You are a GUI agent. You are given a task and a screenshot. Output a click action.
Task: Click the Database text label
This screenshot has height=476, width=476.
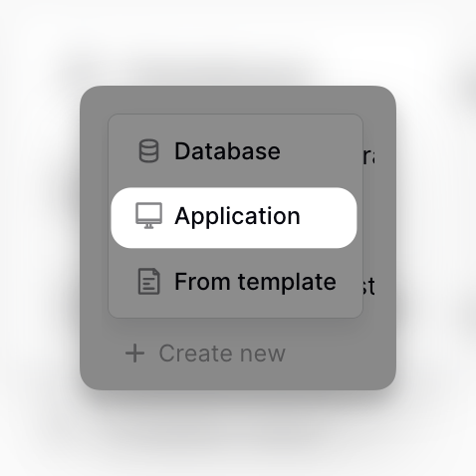click(227, 151)
